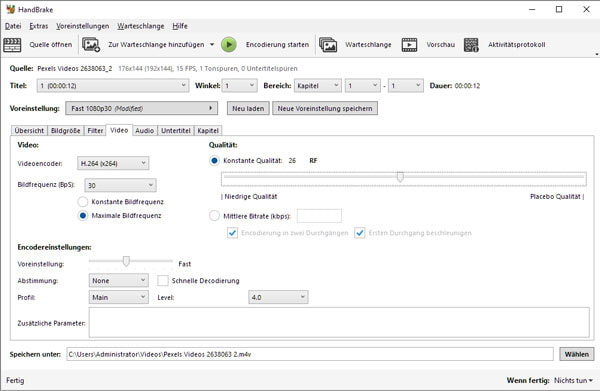This screenshot has width=600, height=391.
Task: Click Encodierung starten label
Action: [277, 45]
